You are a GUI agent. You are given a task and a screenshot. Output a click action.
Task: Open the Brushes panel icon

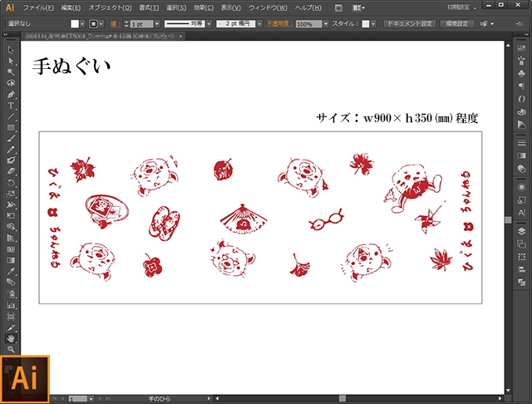[521, 61]
